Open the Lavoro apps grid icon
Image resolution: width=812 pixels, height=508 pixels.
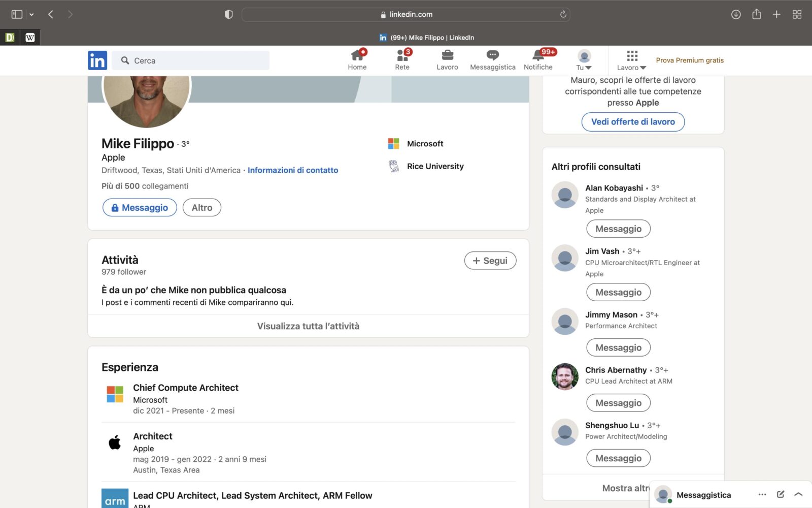pos(632,60)
